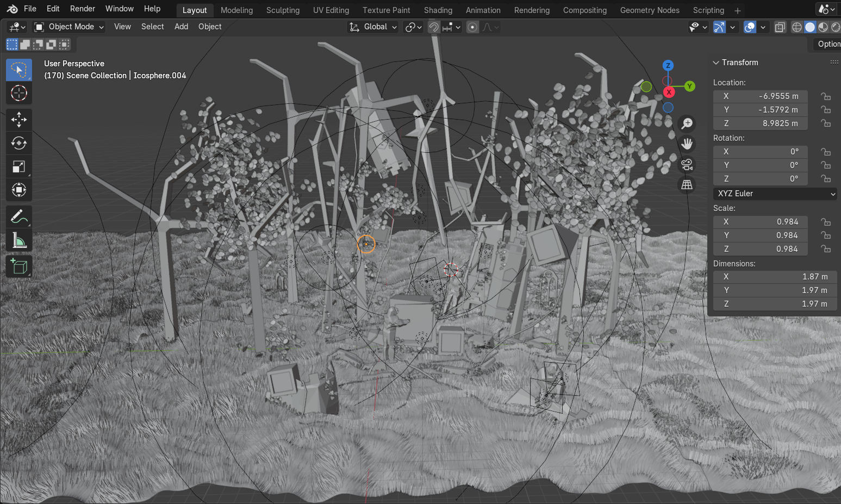841x504 pixels.
Task: Click the zoom magnifier viewport icon
Action: (x=687, y=123)
